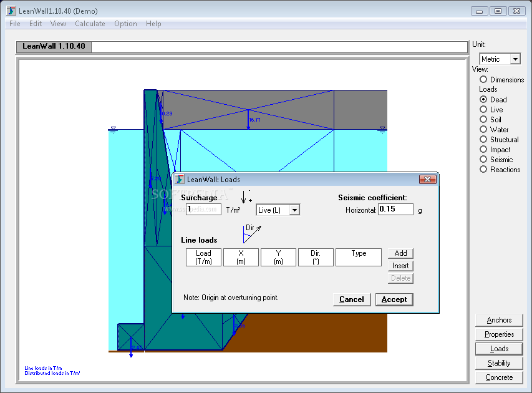
Task: Click the Add line load button
Action: click(x=400, y=253)
